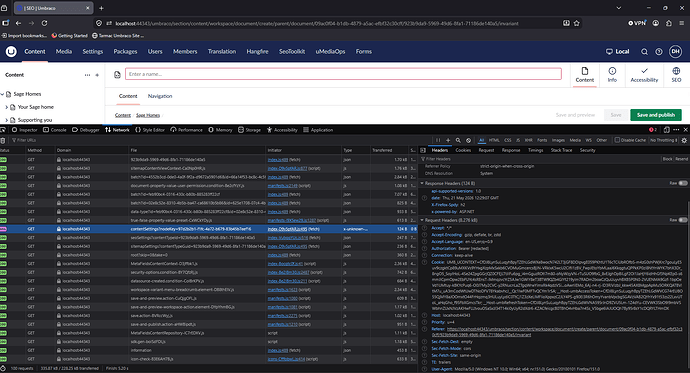Screen dimensions: 690x373
Task: Filter network requests by Images
Action: coord(558,140)
